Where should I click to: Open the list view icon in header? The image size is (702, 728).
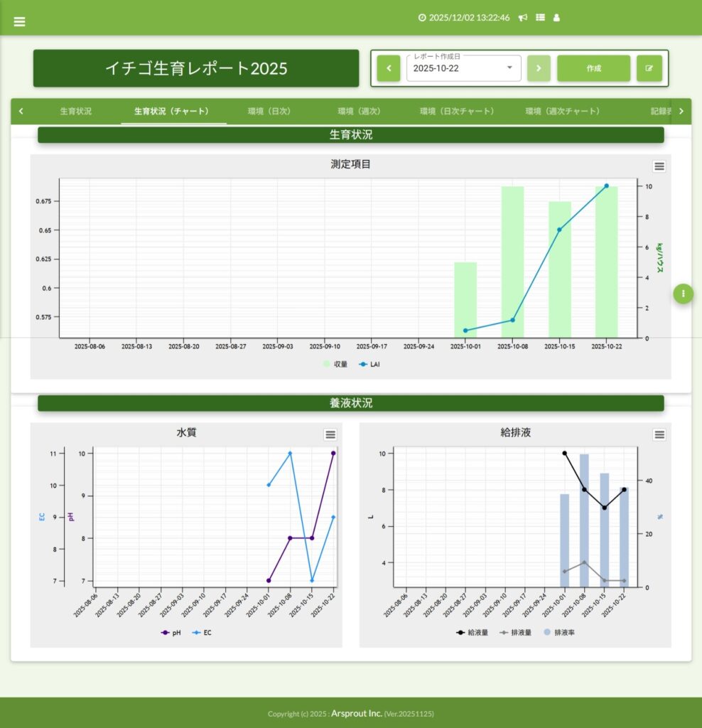click(540, 18)
